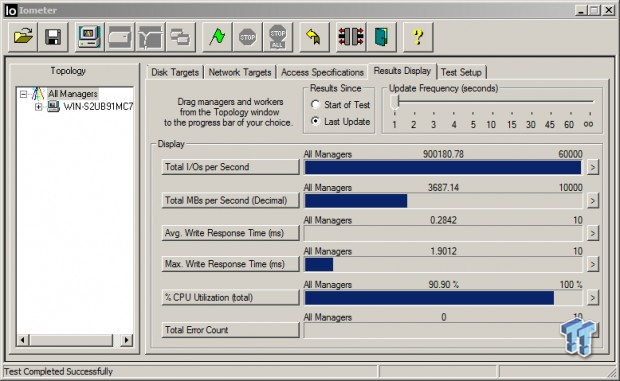Click the 0.2842 response time value
The height and width of the screenshot is (381, 620).
(x=443, y=220)
